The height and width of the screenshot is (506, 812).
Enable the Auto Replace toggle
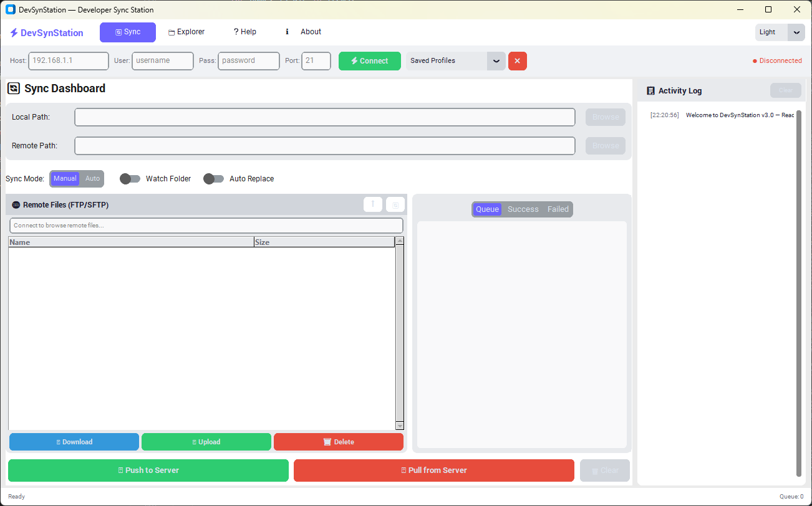[x=213, y=178]
